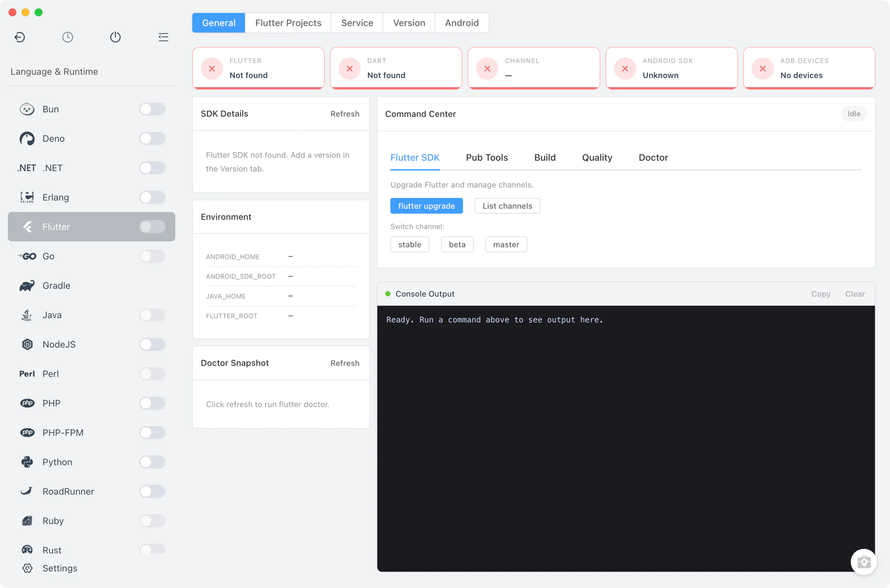Select the NodeJS hexagon icon
The width and height of the screenshot is (890, 588).
[27, 344]
